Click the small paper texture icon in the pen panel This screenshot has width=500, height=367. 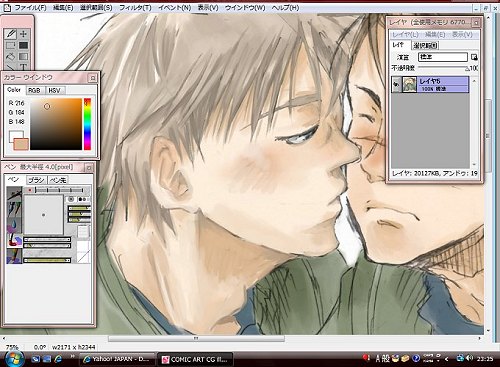coord(83,231)
